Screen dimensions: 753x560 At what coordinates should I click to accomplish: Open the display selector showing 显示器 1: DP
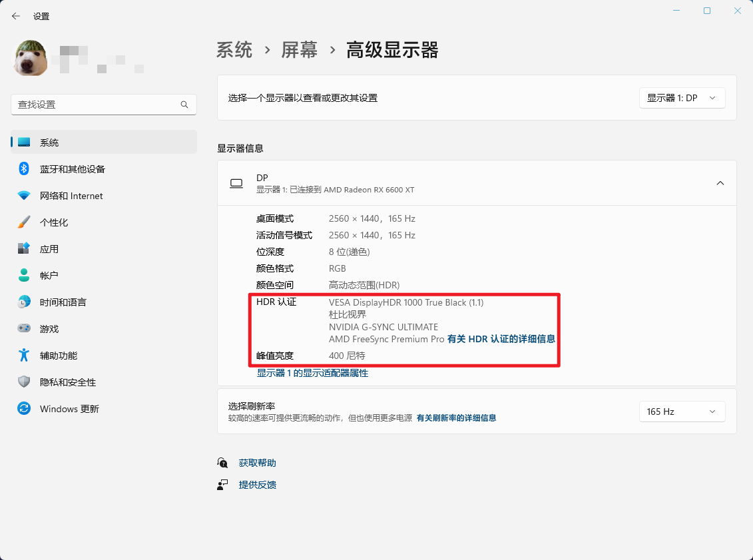(x=682, y=97)
